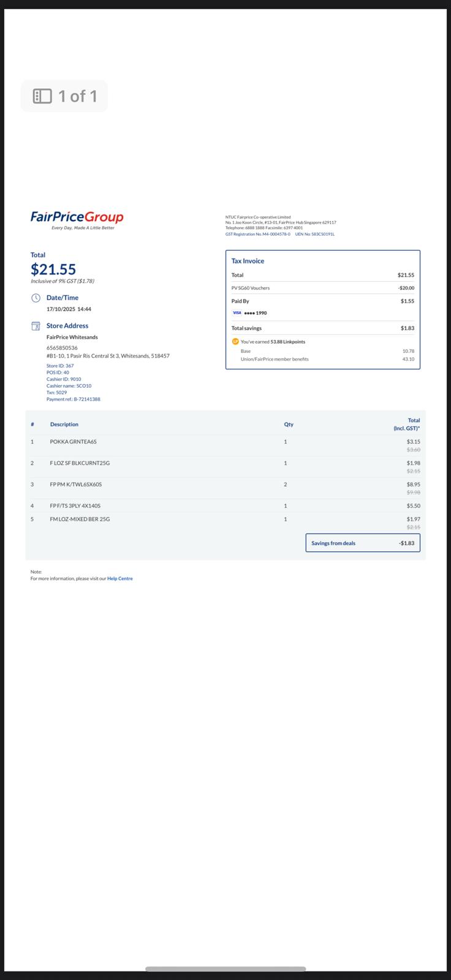The width and height of the screenshot is (451, 980).
Task: Select item 'POKKA GRNTEA6S'
Action: point(74,442)
